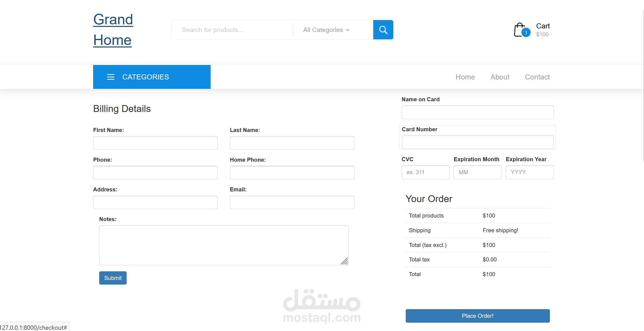This screenshot has height=331, width=644.
Task: Select the Card Number input field
Action: point(477,142)
